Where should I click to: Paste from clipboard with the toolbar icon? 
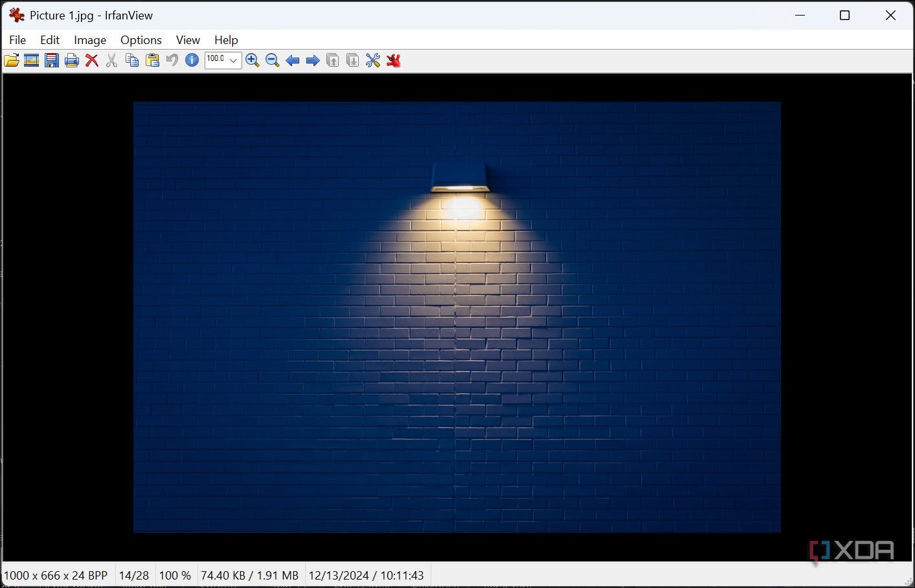coord(152,61)
